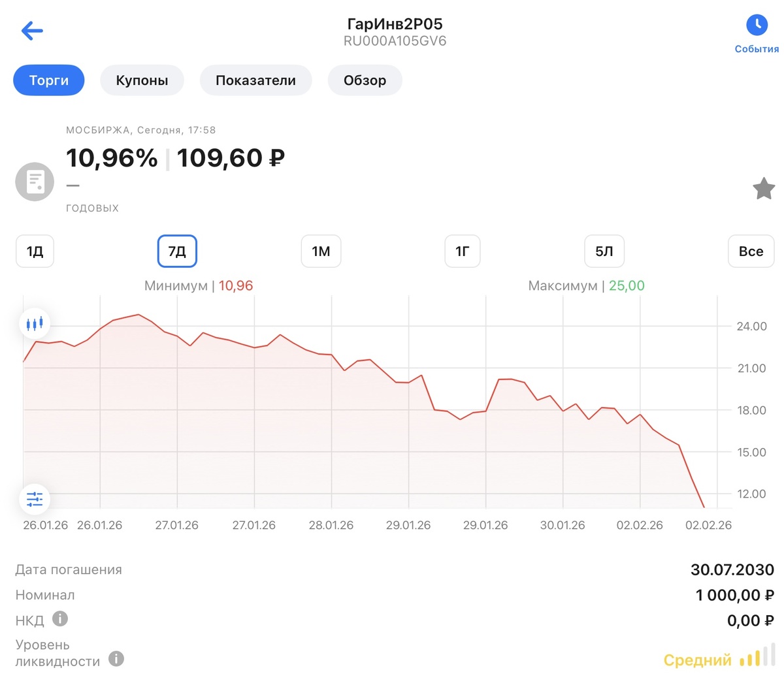This screenshot has width=784, height=687.
Task: Select the 1Д chart period
Action: [35, 251]
